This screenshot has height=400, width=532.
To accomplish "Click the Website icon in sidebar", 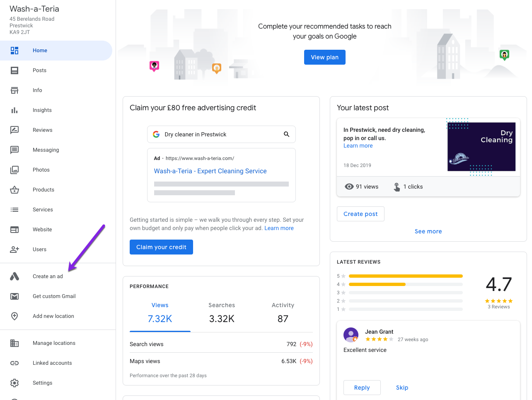I will pyautogui.click(x=15, y=230).
